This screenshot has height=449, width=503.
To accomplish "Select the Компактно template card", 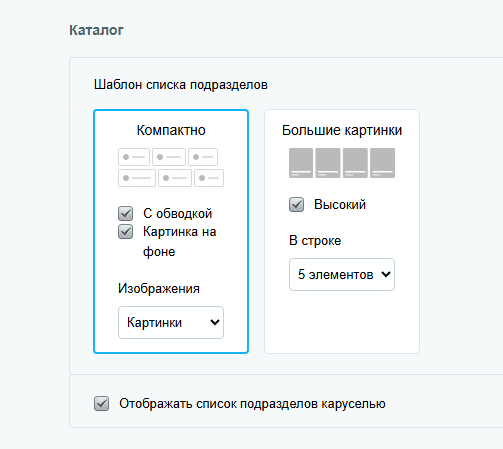I will pos(171,231).
